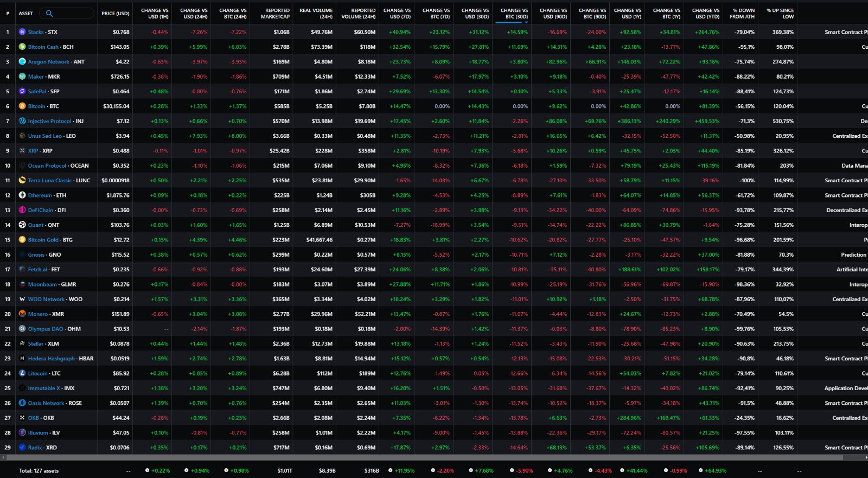Click Terra Luna Classic price $0.0000918
This screenshot has height=478, width=868.
point(116,180)
